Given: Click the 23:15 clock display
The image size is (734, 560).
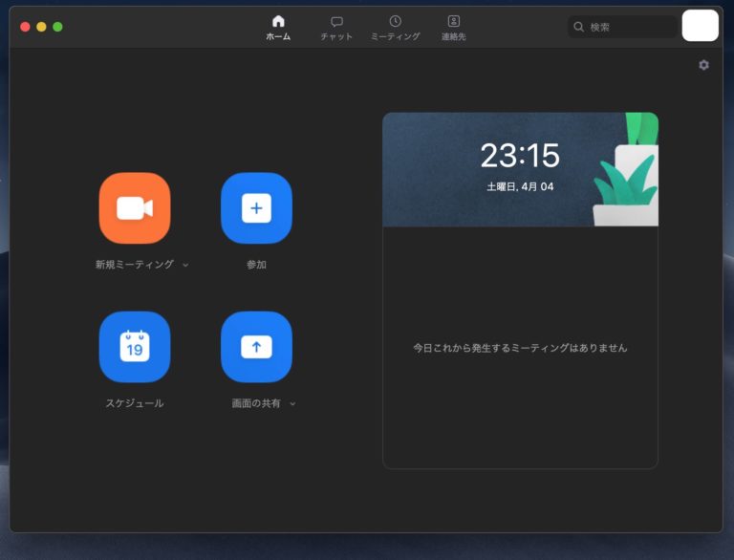Looking at the screenshot, I should [520, 156].
